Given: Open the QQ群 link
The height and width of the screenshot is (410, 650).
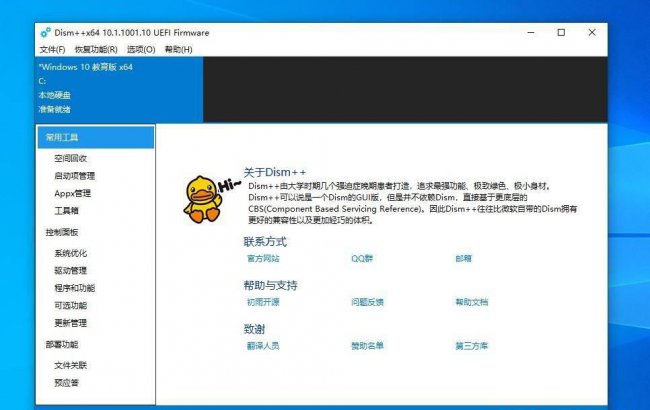Looking at the screenshot, I should (362, 258).
